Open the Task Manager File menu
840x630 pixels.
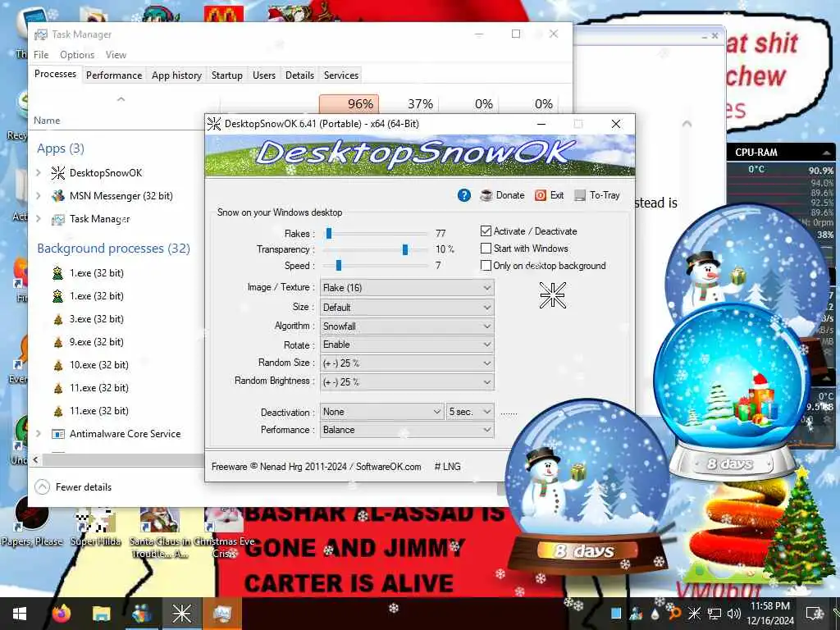[41, 55]
